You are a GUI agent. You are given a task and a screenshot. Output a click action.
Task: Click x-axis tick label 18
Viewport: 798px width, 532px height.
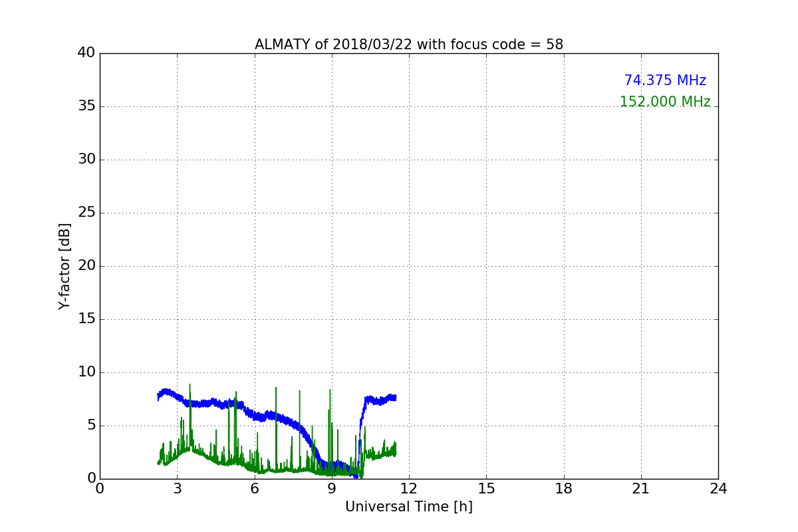(564, 489)
